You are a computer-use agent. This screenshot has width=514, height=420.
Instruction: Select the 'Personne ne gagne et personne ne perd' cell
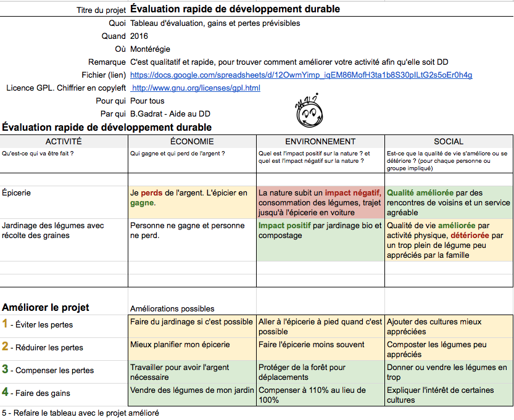point(192,240)
